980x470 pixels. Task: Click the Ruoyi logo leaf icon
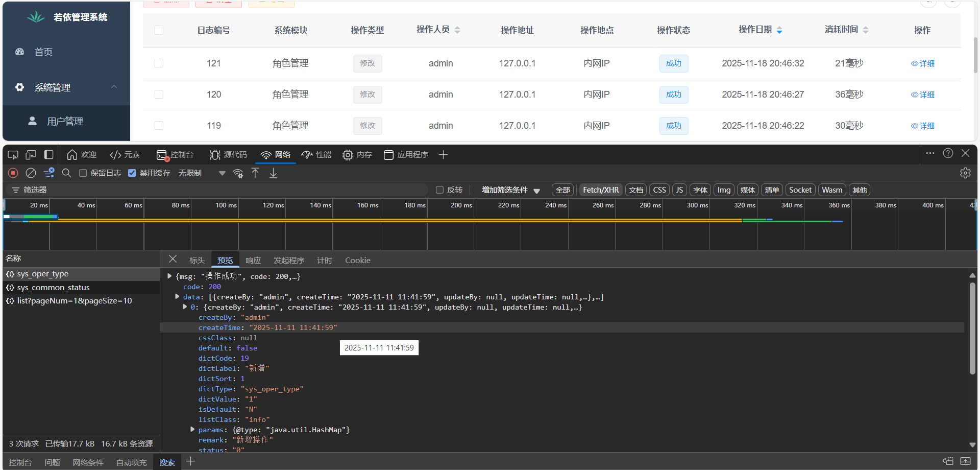[x=36, y=17]
